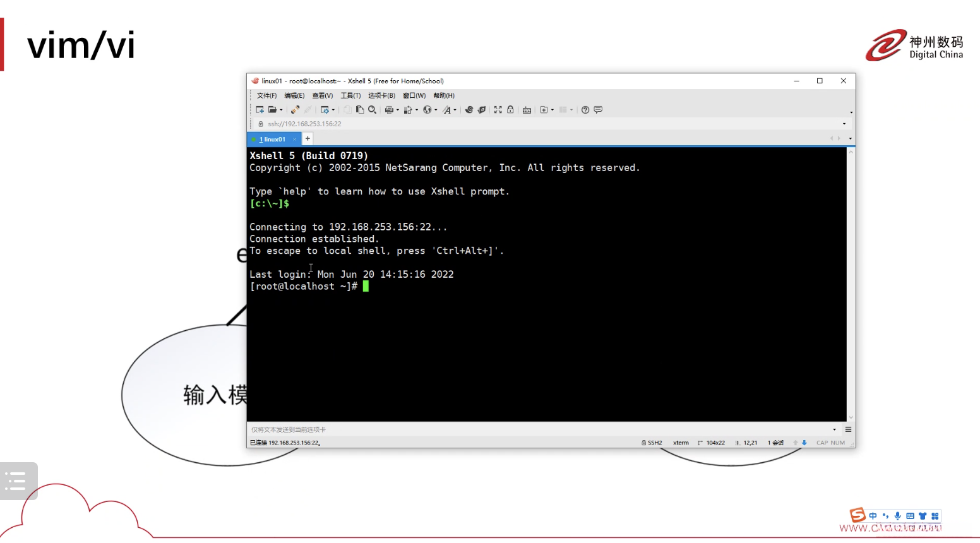Open the 帮助(H) menu

coord(444,95)
